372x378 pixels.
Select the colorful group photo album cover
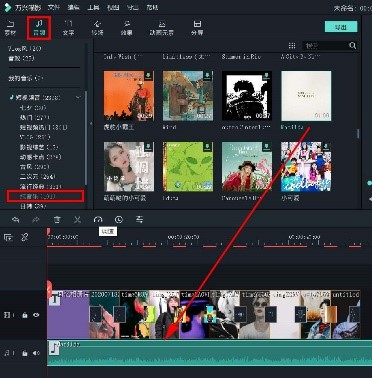306,167
